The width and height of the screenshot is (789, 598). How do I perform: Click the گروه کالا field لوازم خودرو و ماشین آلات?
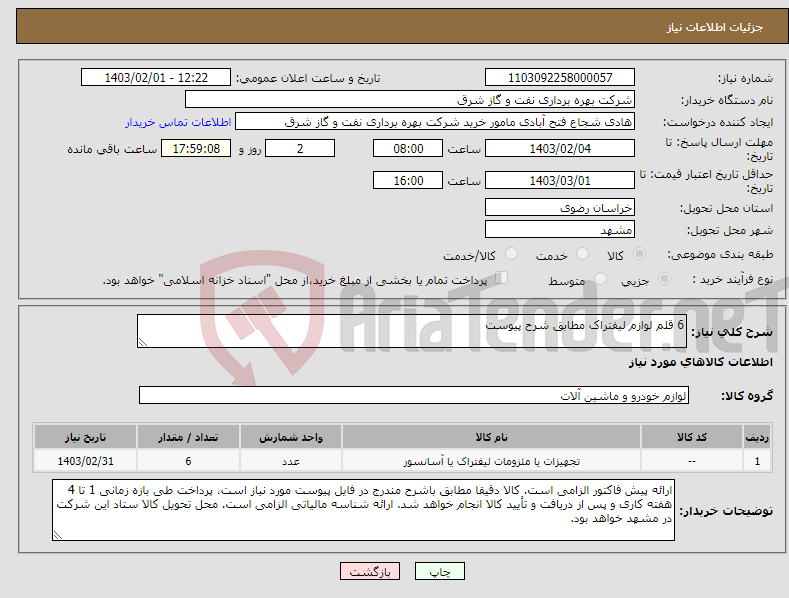click(x=414, y=396)
